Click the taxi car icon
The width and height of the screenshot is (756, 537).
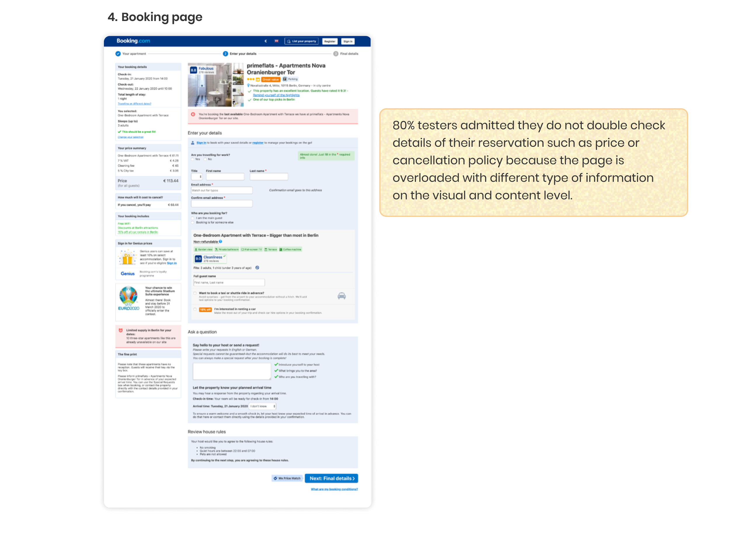click(x=342, y=296)
